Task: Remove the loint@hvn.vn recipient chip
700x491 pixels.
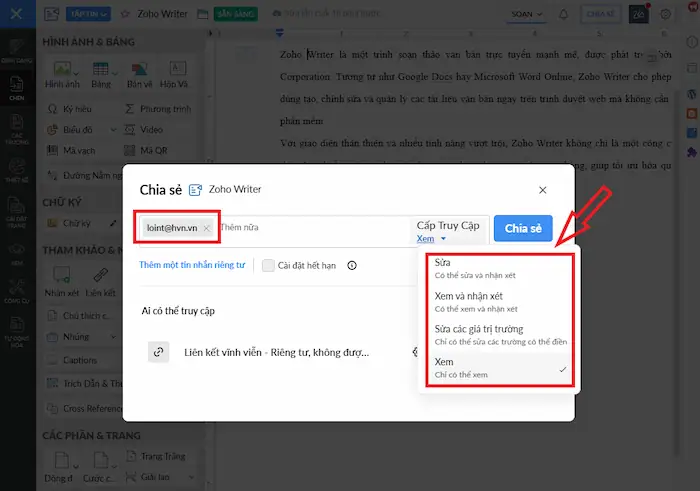Action: [x=206, y=229]
